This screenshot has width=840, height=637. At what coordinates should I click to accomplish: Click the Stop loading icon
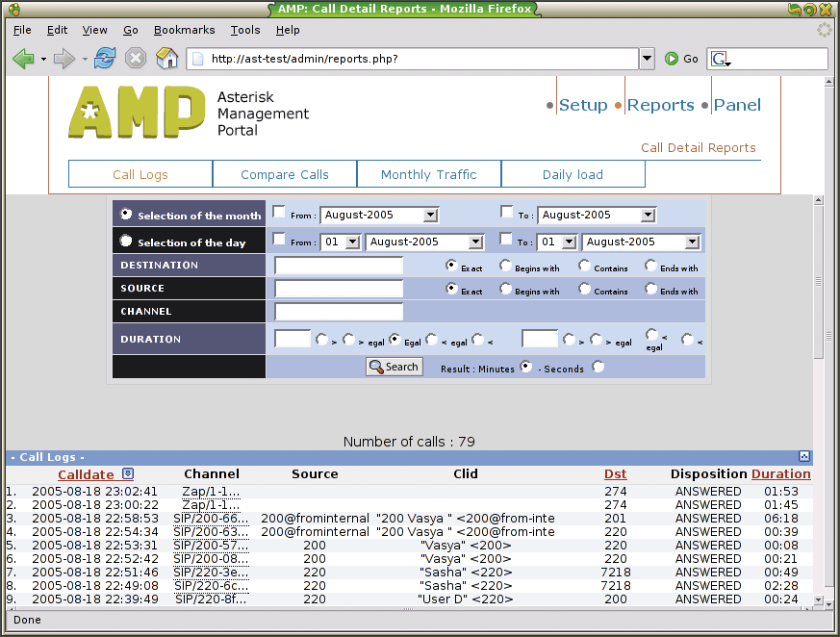point(136,59)
